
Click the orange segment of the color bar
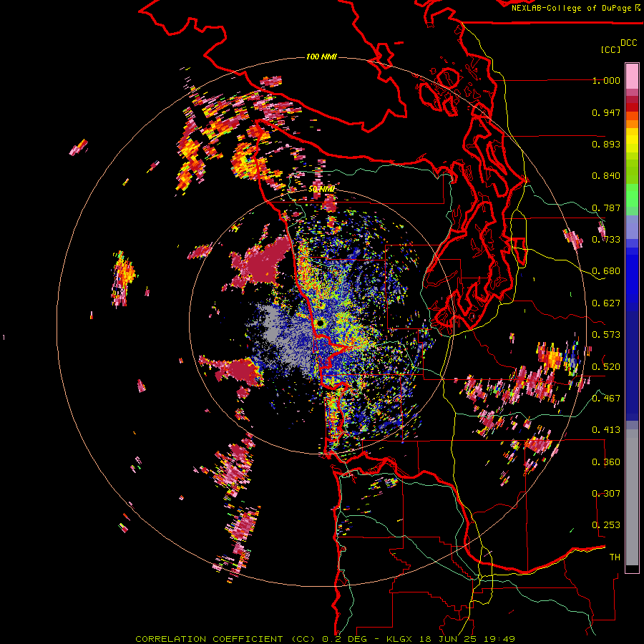point(632,123)
